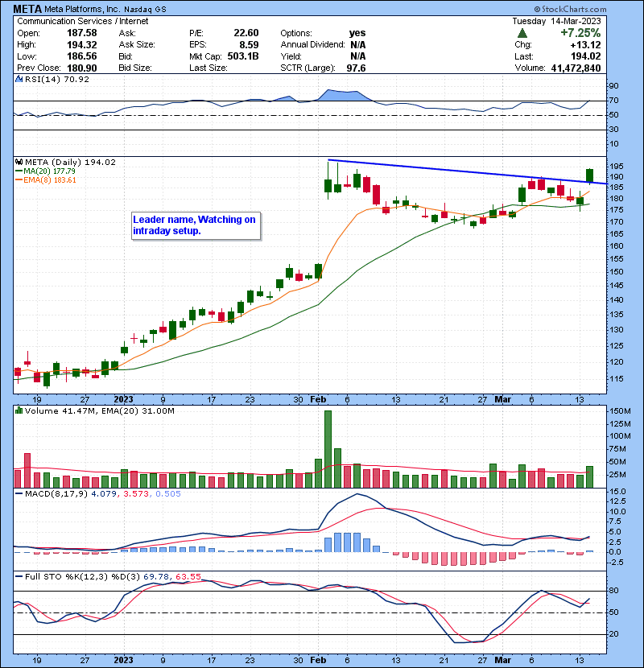This screenshot has width=644, height=668.
Task: Click the High value 194.32
Action: coord(82,45)
